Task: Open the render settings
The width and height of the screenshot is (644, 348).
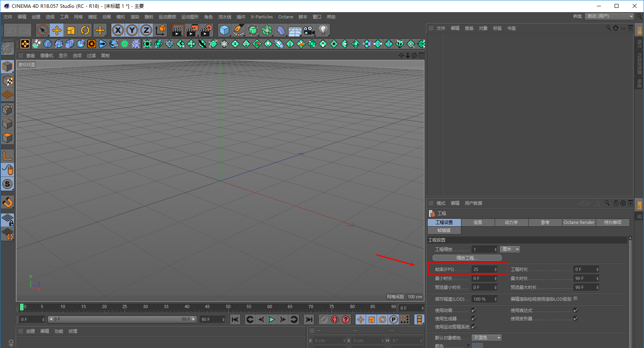Action: [x=206, y=30]
